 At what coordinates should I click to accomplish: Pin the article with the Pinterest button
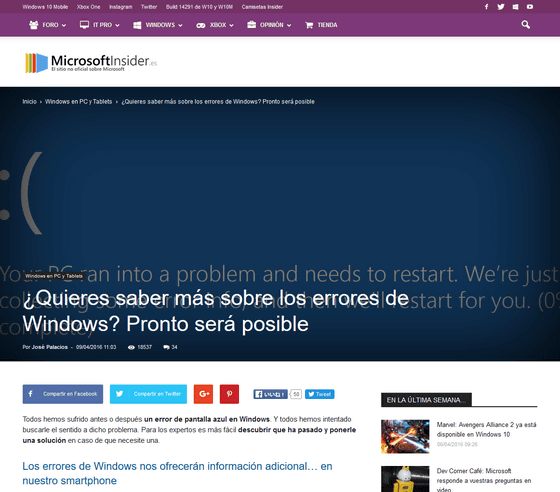(x=229, y=394)
